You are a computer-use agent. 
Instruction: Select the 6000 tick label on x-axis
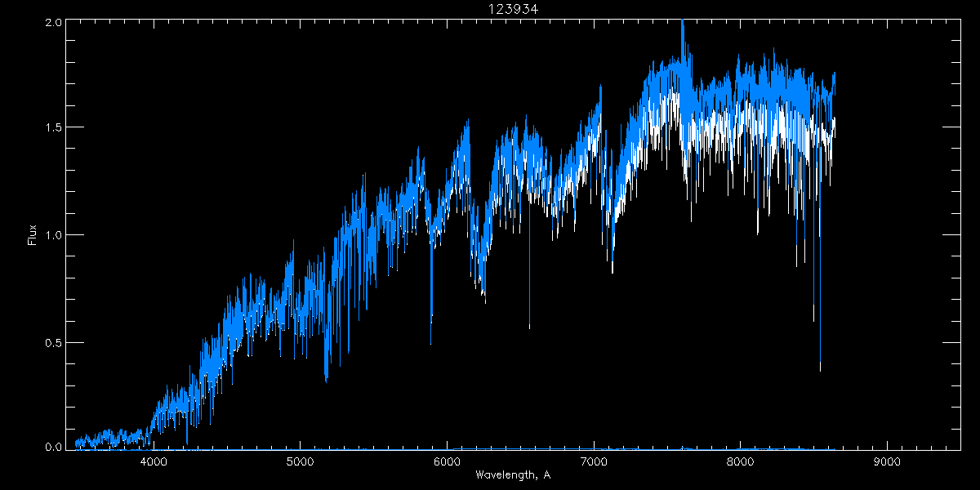447,461
